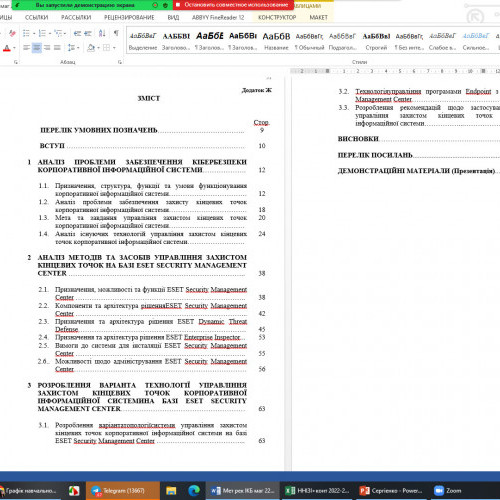This screenshot has height=500, width=500.
Task: Apply the Слабое выделение style
Action: [442, 41]
